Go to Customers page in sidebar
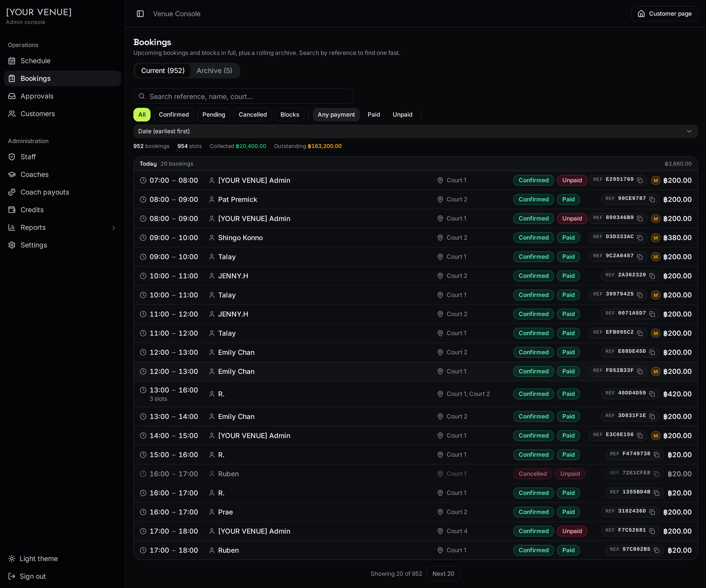Image resolution: width=706 pixels, height=588 pixels. pos(63,114)
